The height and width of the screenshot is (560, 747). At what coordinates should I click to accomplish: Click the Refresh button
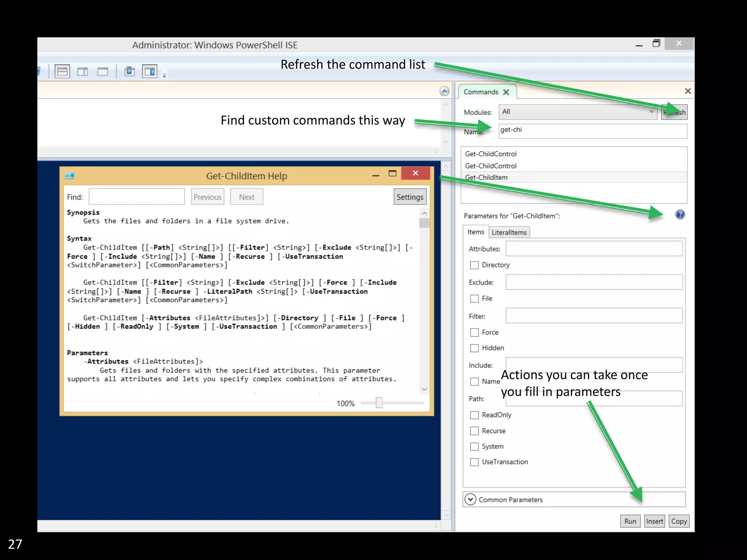click(674, 112)
